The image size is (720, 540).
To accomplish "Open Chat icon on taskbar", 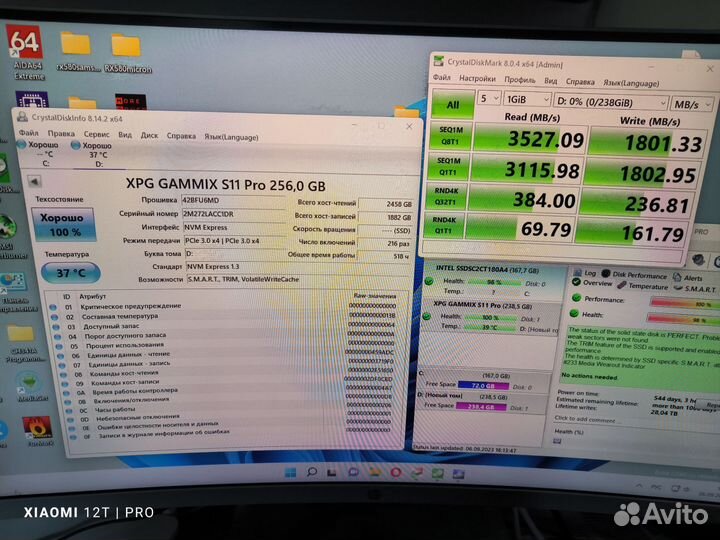I will click(353, 472).
